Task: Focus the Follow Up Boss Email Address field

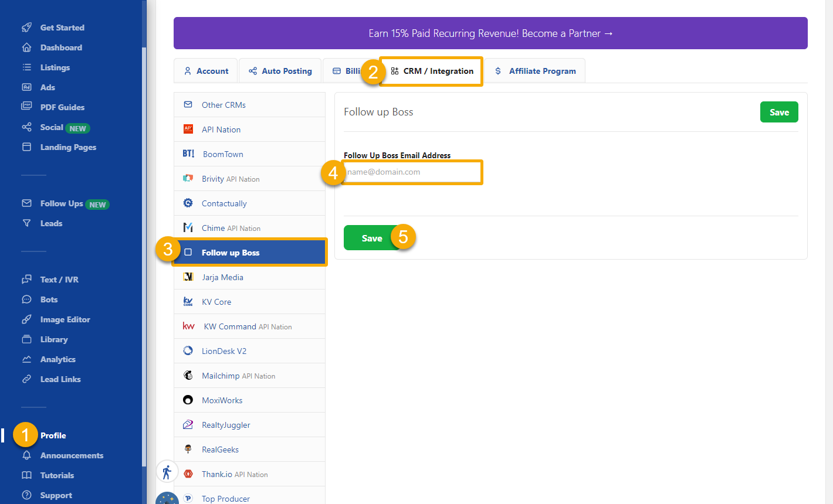Action: [412, 172]
